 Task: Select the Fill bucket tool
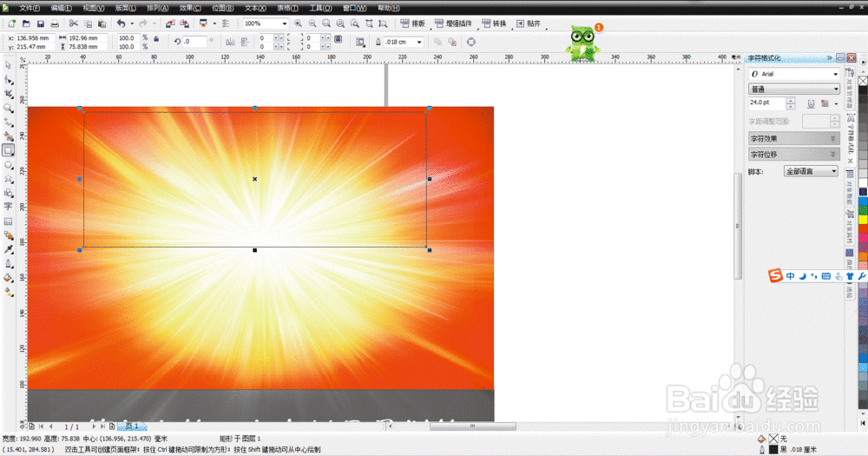(x=9, y=278)
